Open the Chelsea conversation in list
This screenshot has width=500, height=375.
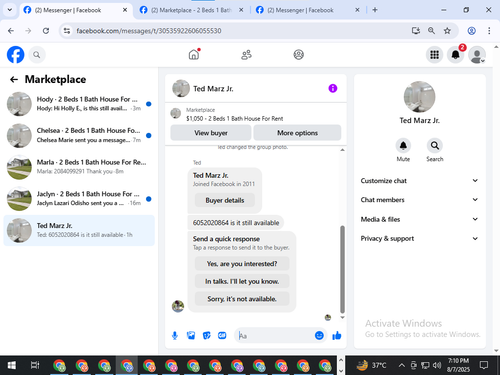pyautogui.click(x=79, y=135)
